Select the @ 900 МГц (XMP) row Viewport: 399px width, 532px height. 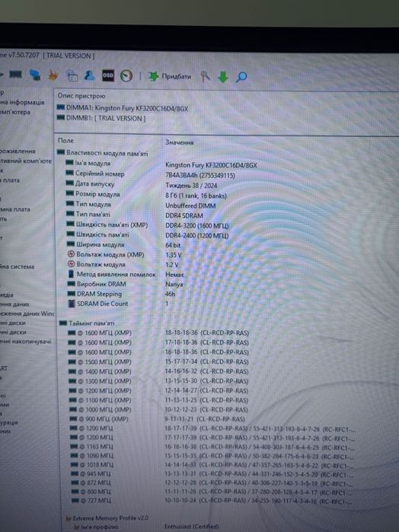pos(156,419)
